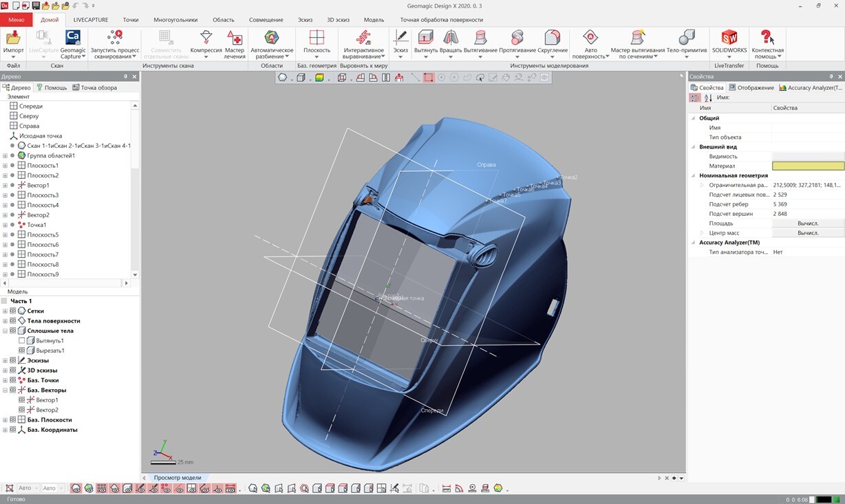The image size is (845, 504).
Task: Open Точная обработка поверхности tab
Action: pyautogui.click(x=442, y=20)
